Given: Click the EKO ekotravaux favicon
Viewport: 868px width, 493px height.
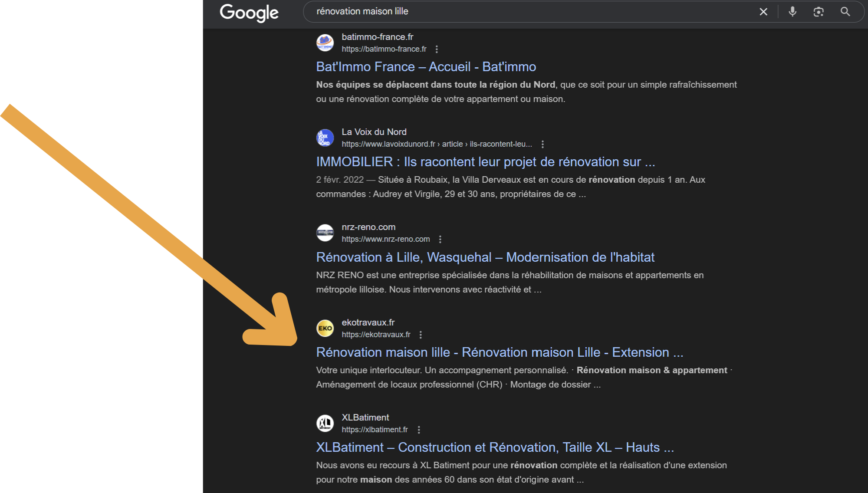Looking at the screenshot, I should (325, 328).
